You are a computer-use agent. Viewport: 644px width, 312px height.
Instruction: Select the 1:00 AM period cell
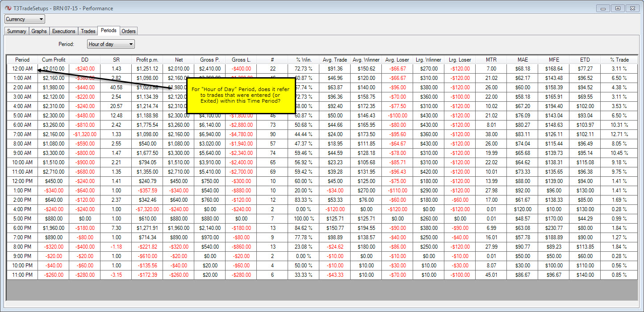click(x=22, y=78)
